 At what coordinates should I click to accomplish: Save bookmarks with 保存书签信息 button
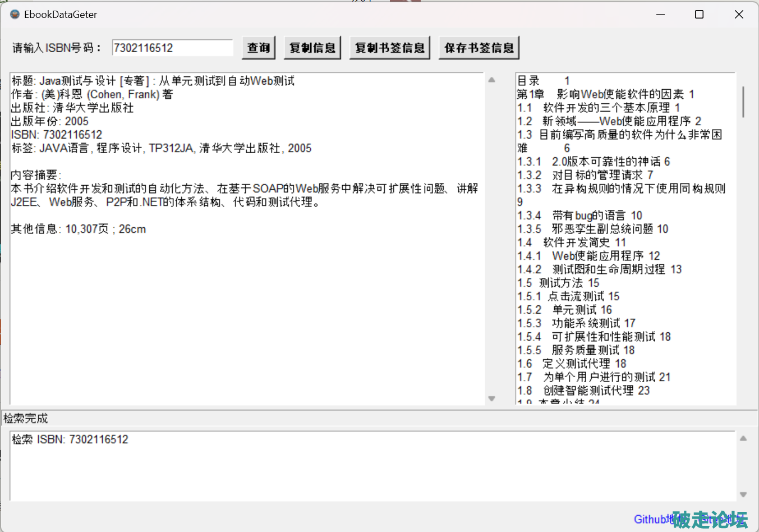pos(479,48)
